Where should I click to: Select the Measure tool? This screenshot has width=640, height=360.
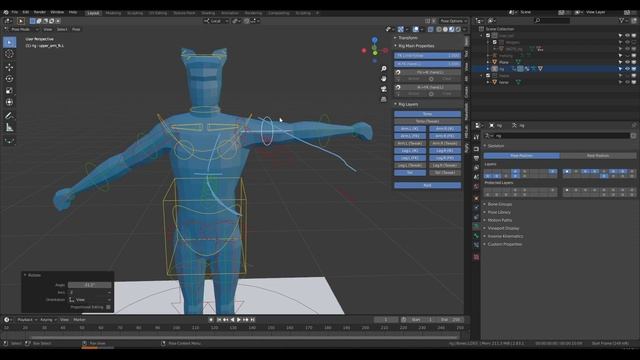(9, 128)
